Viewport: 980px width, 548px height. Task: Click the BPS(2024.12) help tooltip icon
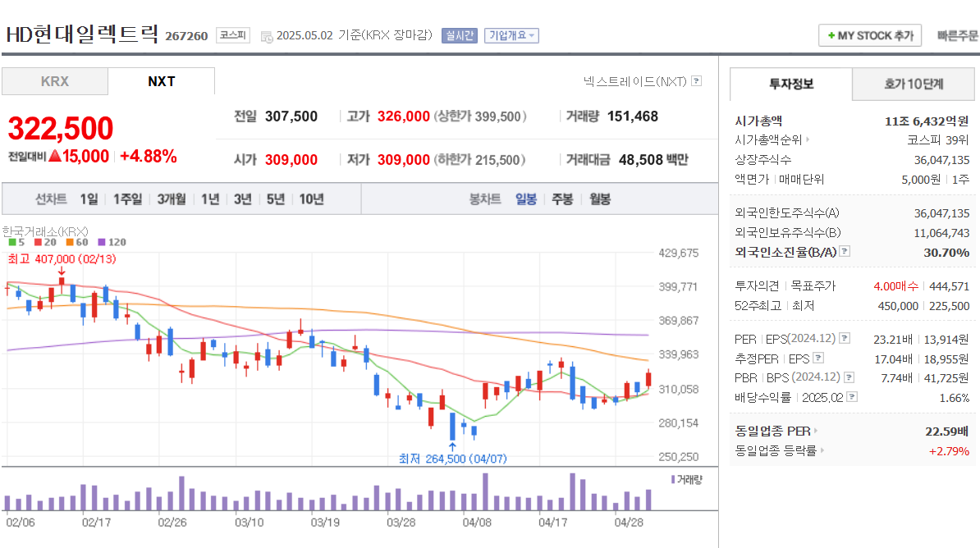coord(848,377)
